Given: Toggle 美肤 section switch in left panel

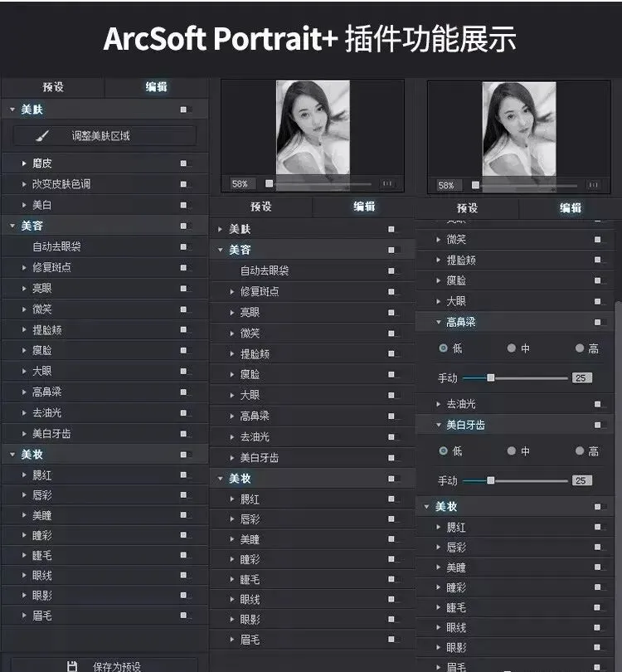Looking at the screenshot, I should [185, 110].
